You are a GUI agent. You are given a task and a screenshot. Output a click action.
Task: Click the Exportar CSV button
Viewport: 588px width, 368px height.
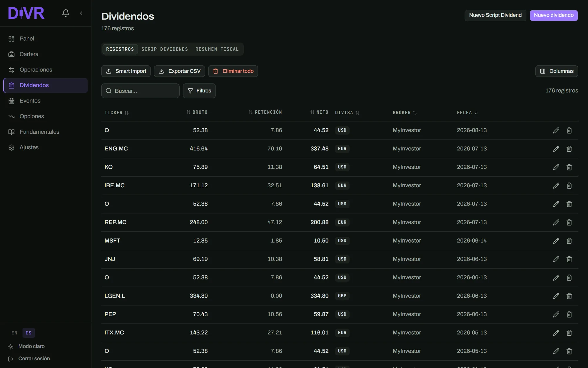pos(179,71)
